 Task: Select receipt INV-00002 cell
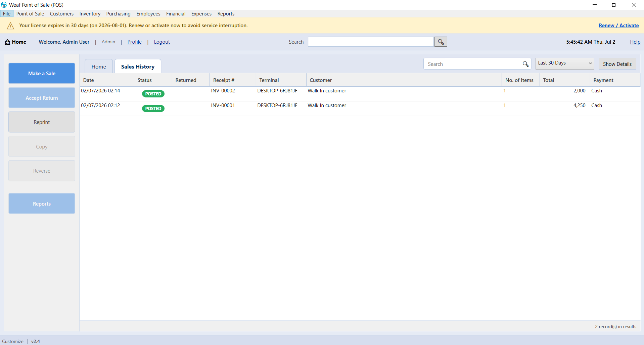click(223, 91)
